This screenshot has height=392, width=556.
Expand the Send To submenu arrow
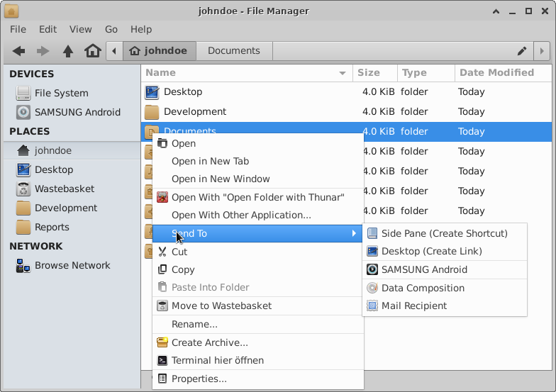pyautogui.click(x=354, y=234)
